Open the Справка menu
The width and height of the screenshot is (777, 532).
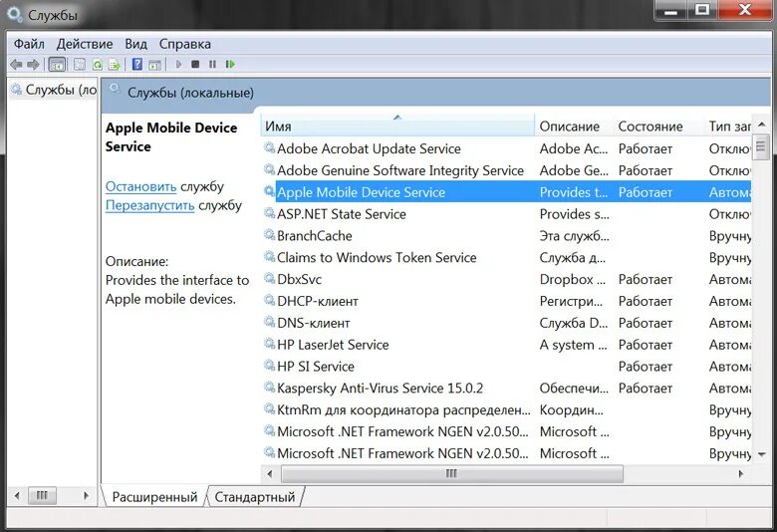coord(185,44)
